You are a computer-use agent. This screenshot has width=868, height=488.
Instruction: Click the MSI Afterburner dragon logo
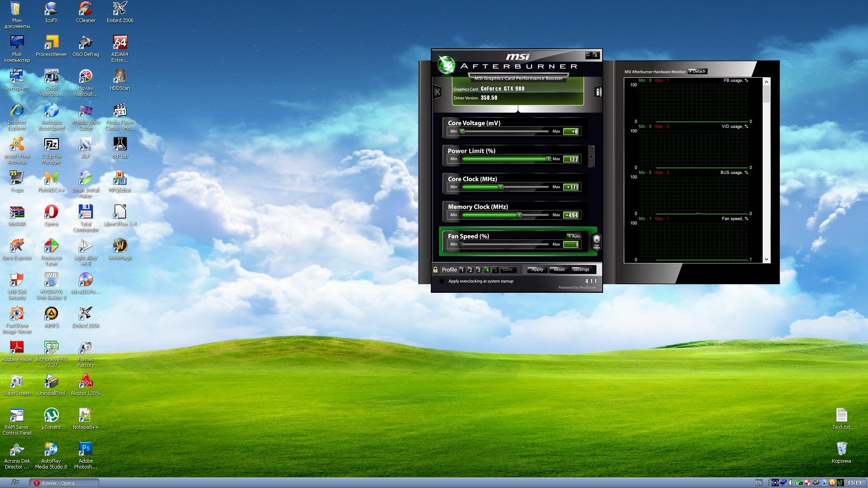point(446,65)
